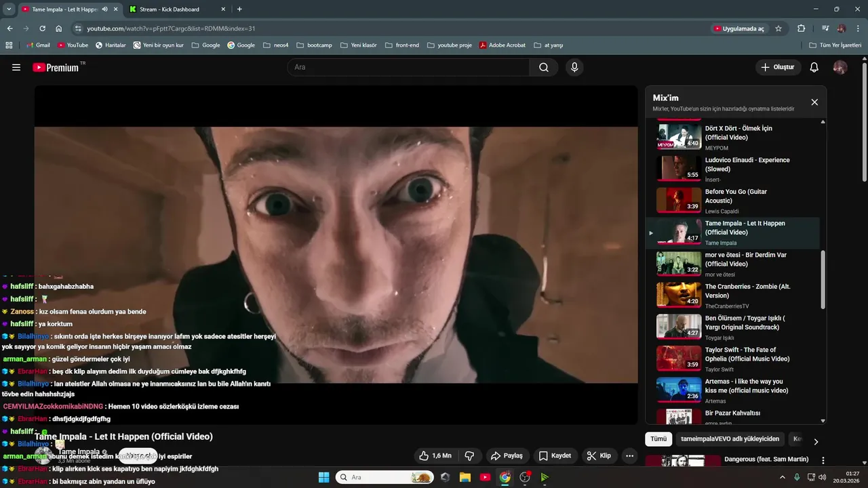Click the Oluştur create button

click(778, 67)
